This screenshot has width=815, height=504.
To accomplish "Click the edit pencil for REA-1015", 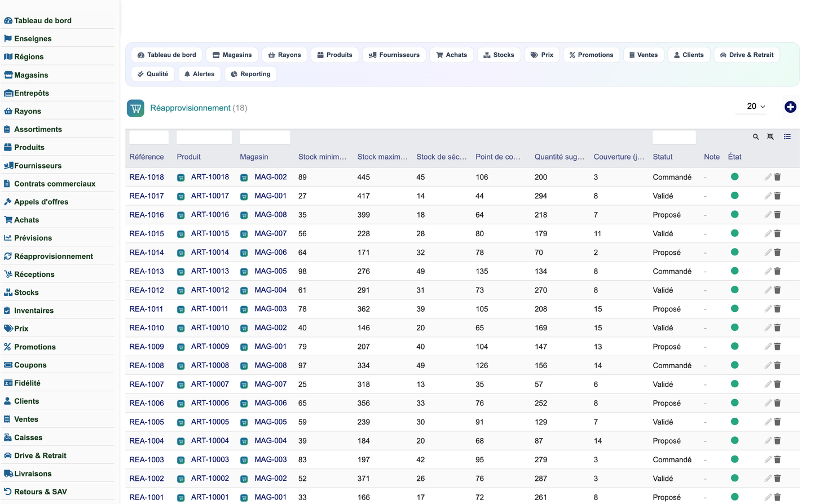I will [x=768, y=233].
